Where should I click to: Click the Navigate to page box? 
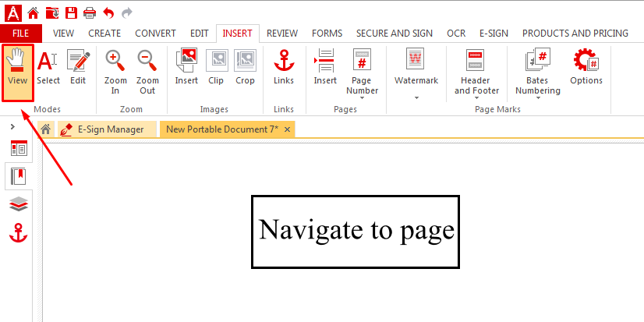click(356, 232)
